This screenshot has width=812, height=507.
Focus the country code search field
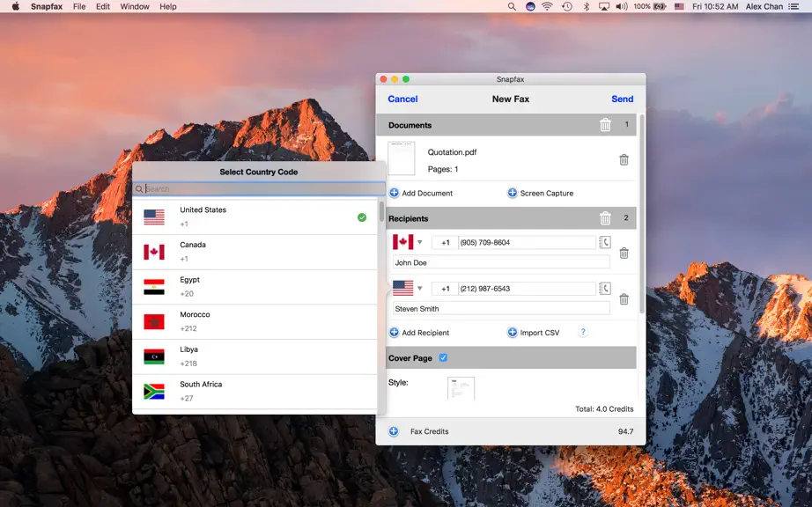[x=259, y=189]
